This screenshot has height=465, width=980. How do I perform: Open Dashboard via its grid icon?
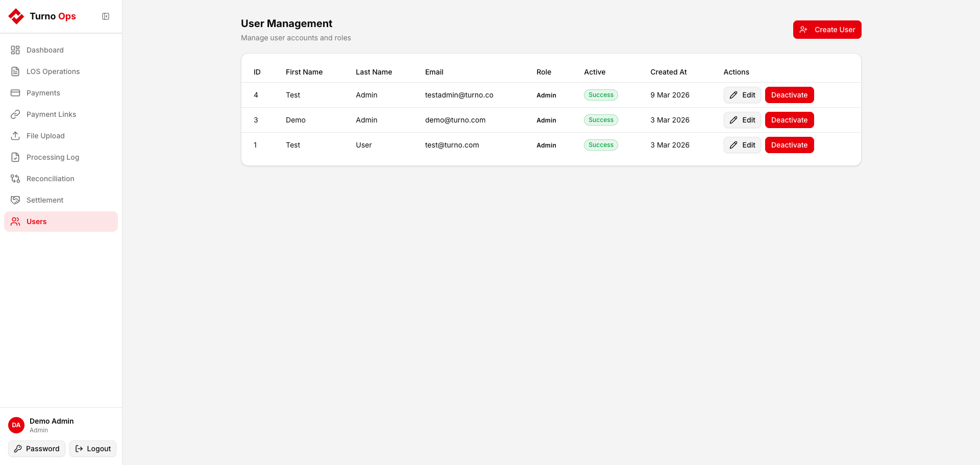pos(15,50)
